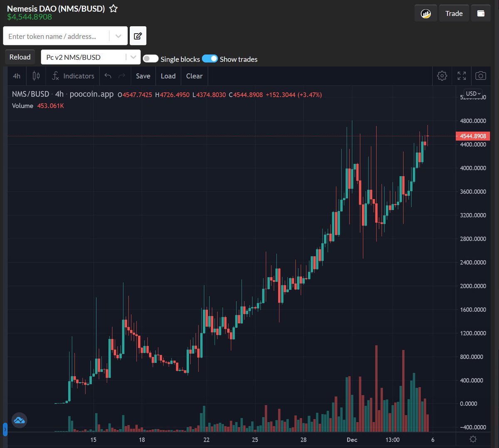
Task: Select candlestick chart style icon
Action: pos(36,76)
